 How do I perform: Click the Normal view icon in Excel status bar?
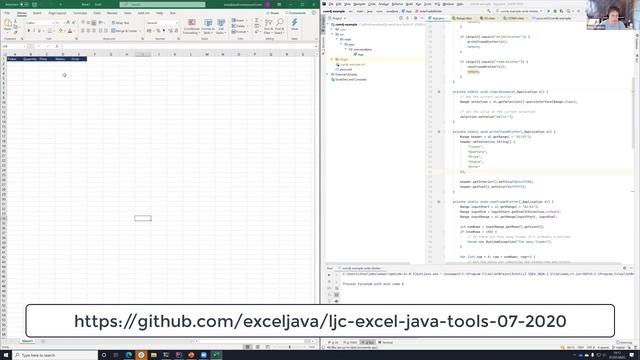tap(247, 347)
